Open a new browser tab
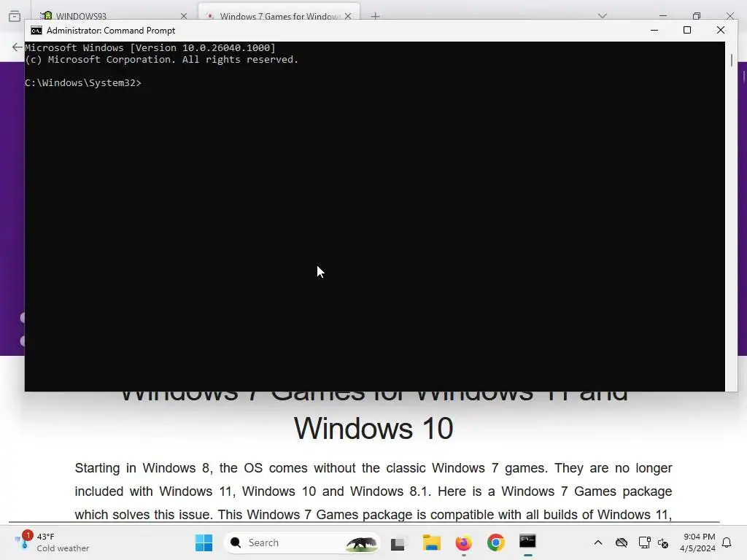 [x=376, y=16]
